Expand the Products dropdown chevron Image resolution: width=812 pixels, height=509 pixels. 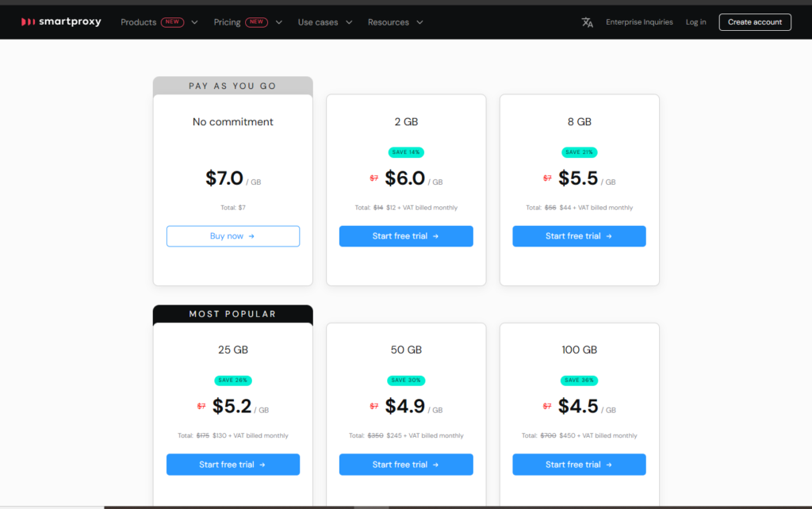pyautogui.click(x=195, y=22)
